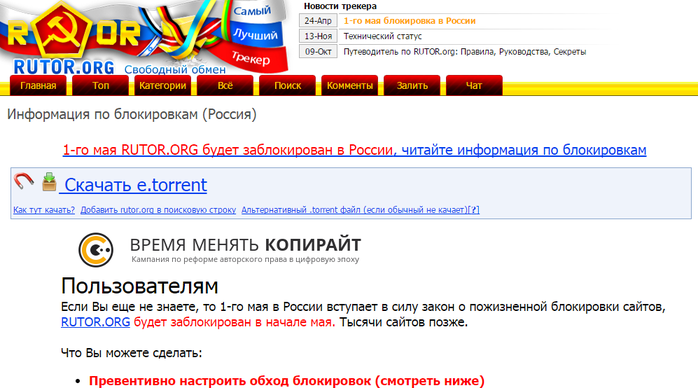Open the Топ menu tab
This screenshot has height=388, width=698.
point(101,85)
